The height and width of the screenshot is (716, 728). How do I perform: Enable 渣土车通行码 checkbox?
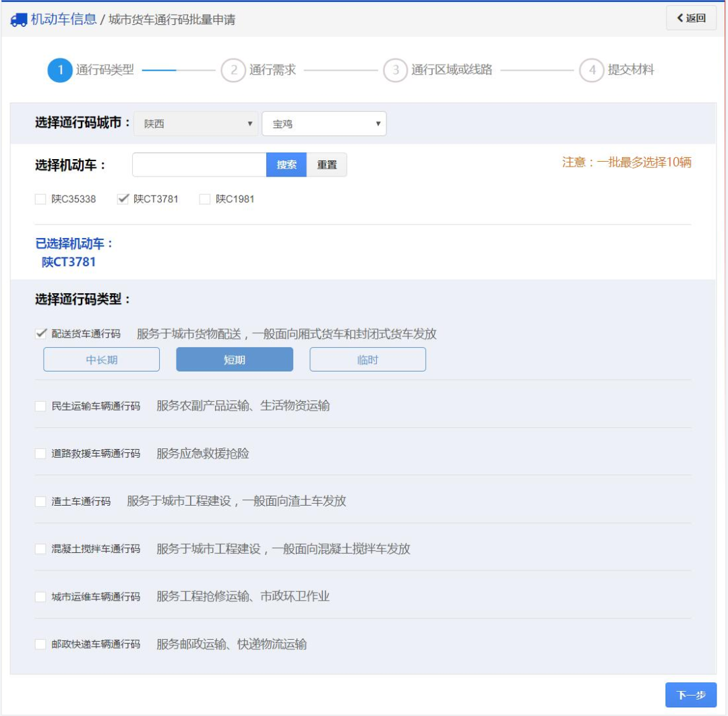tap(40, 502)
